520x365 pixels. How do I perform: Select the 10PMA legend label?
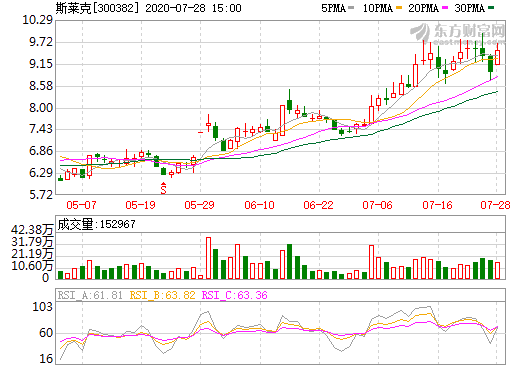378,8
